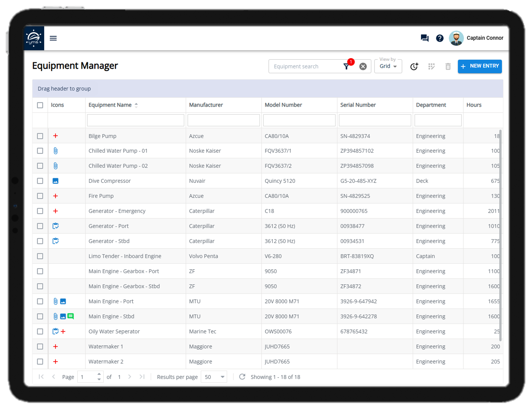Screen dimensions: 532x409
Task: Click image icon for Main Engine - Stbd
Action: [x=63, y=317]
